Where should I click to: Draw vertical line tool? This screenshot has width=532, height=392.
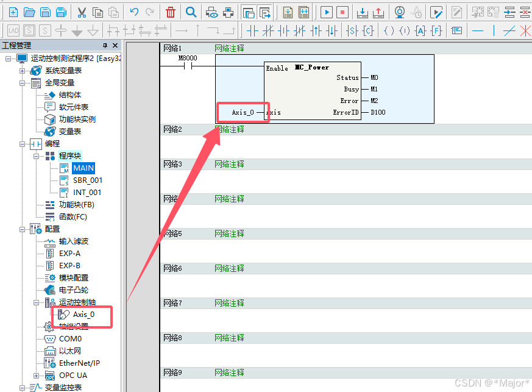click(x=494, y=31)
